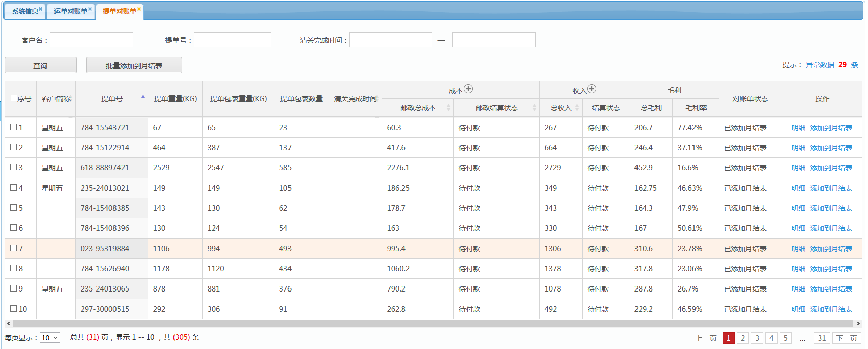The image size is (868, 349).
Task: Check the row 8 checkbox
Action: click(14, 268)
